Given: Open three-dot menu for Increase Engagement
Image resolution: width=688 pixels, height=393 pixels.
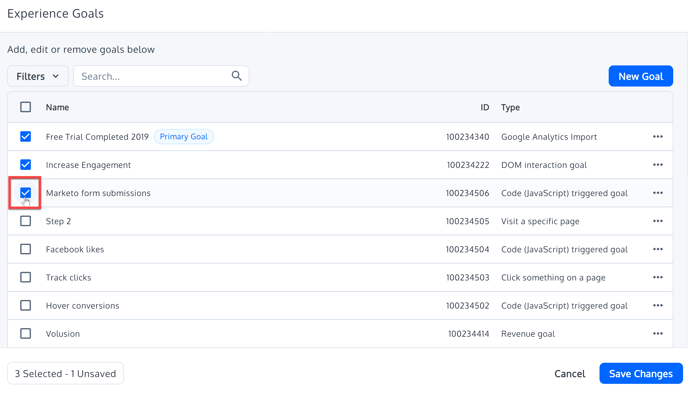Looking at the screenshot, I should (657, 165).
